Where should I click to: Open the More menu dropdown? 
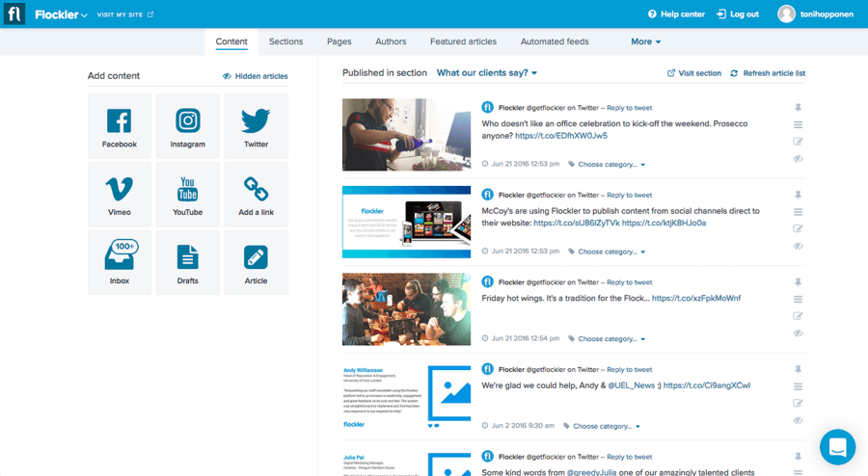coord(645,41)
